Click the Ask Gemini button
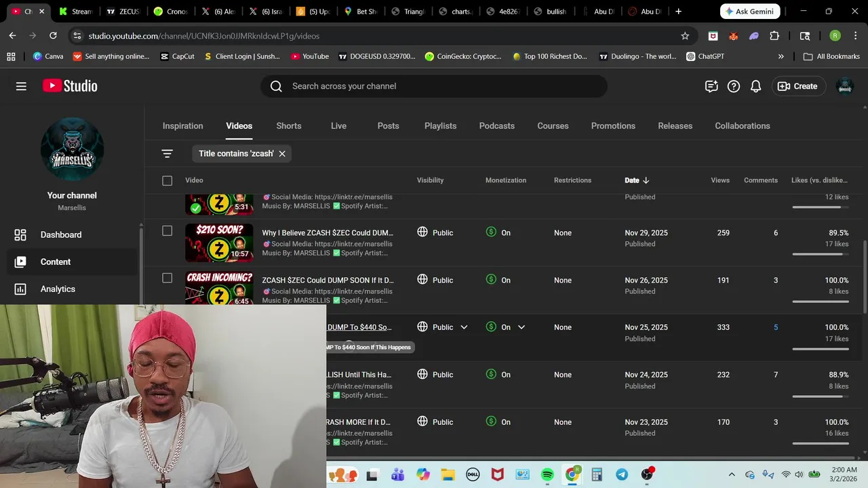The image size is (868, 488). point(749,12)
